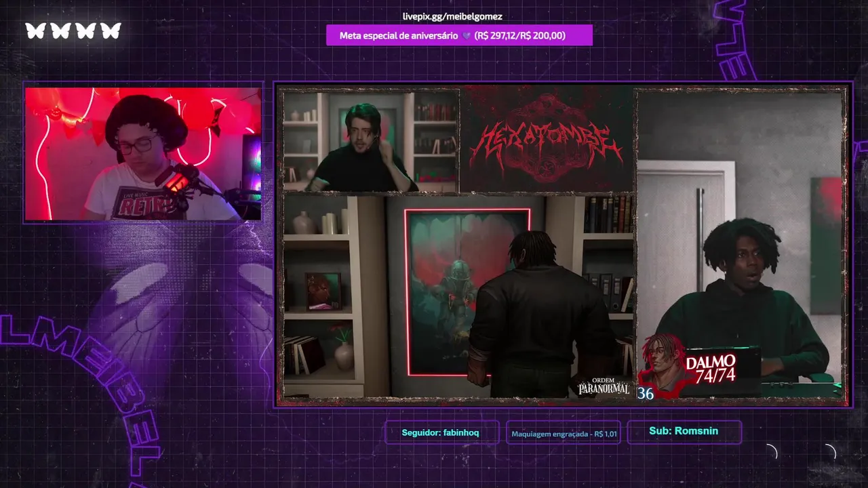Click the Ordem Paranormal logo
Viewport: 868px width, 488px height.
(x=603, y=386)
